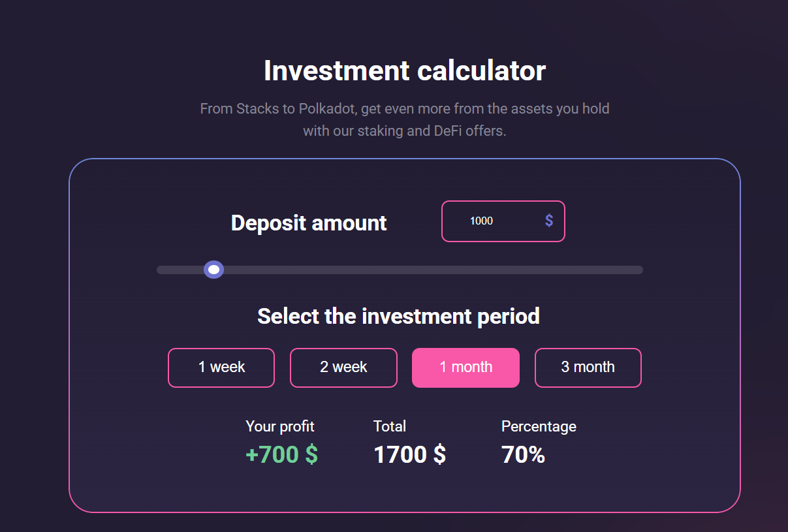Click the 'with our staking and DeFi offers' line
This screenshot has height=532, width=788.
click(405, 131)
